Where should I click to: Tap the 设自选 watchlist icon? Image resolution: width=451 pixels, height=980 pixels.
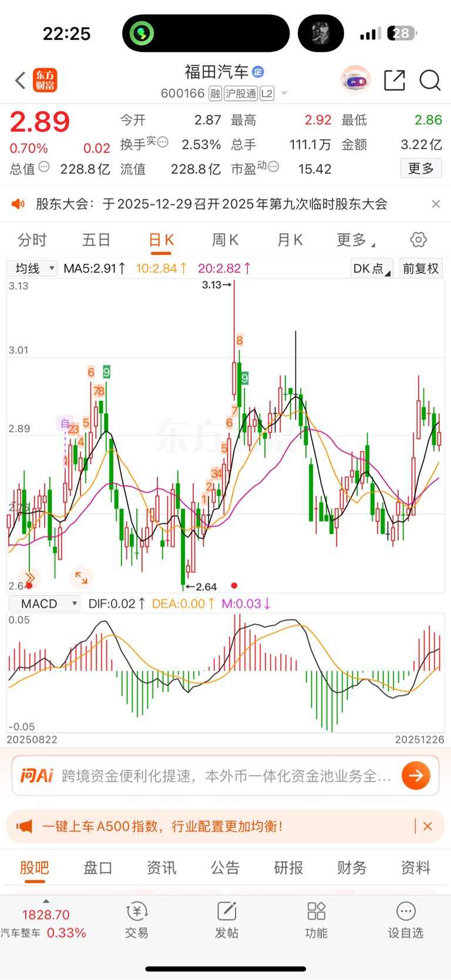click(406, 921)
